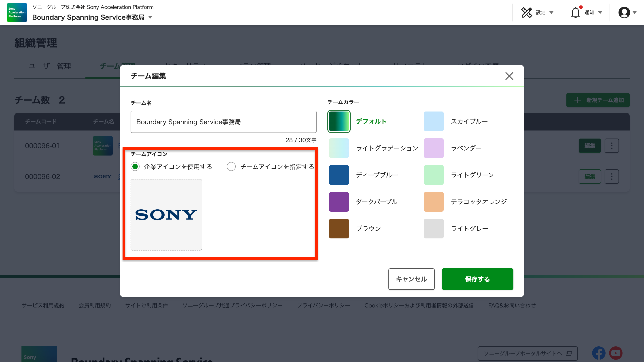Click the settings tools icon in header
Viewport: 644px width, 362px height.
[x=527, y=13]
